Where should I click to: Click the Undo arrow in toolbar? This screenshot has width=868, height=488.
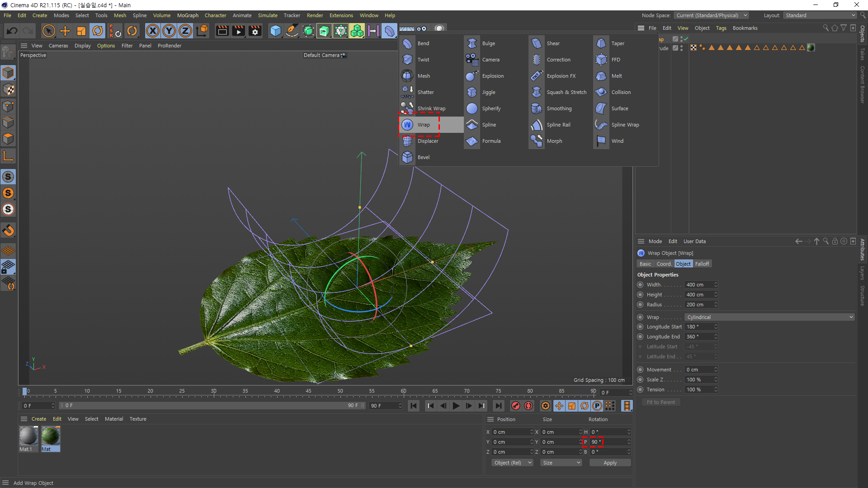tap(12, 31)
